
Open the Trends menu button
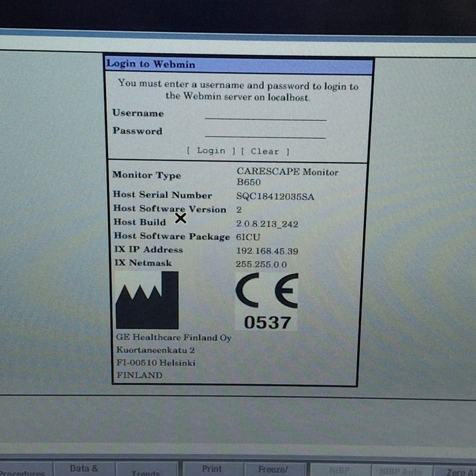[x=146, y=469]
